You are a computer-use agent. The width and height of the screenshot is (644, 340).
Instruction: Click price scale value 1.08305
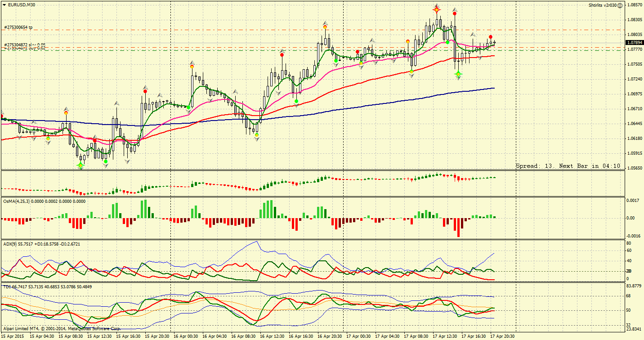[634, 20]
